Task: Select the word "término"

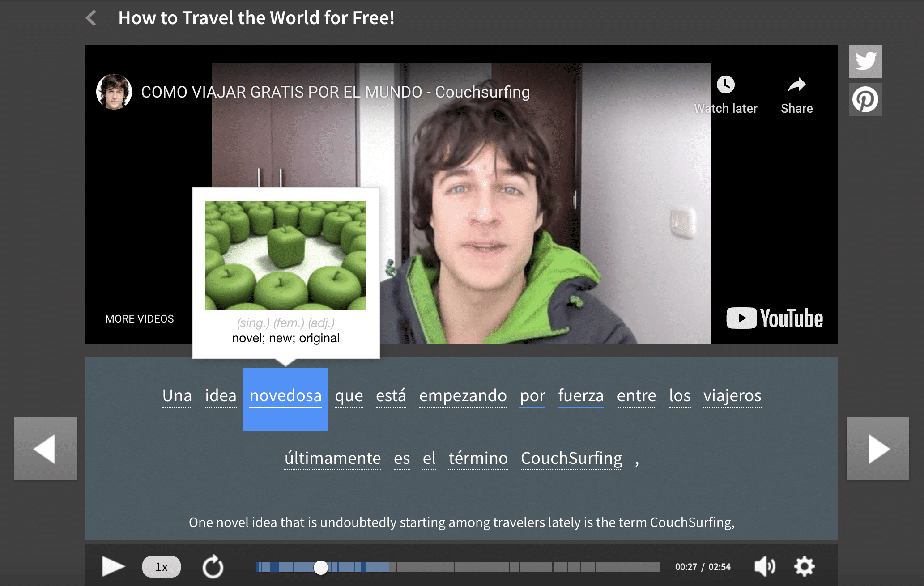Action: (x=478, y=459)
